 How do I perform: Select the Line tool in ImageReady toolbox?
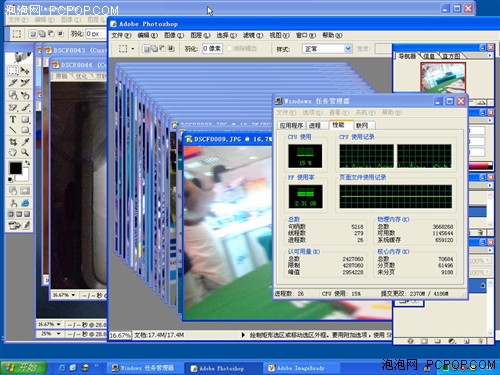[x=13, y=130]
